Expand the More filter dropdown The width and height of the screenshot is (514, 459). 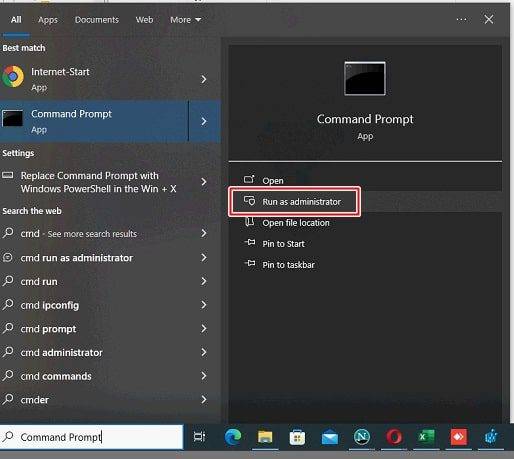click(185, 20)
